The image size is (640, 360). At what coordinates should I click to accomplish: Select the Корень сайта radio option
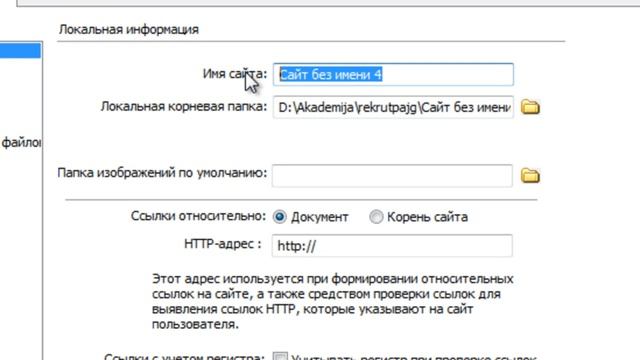[376, 217]
